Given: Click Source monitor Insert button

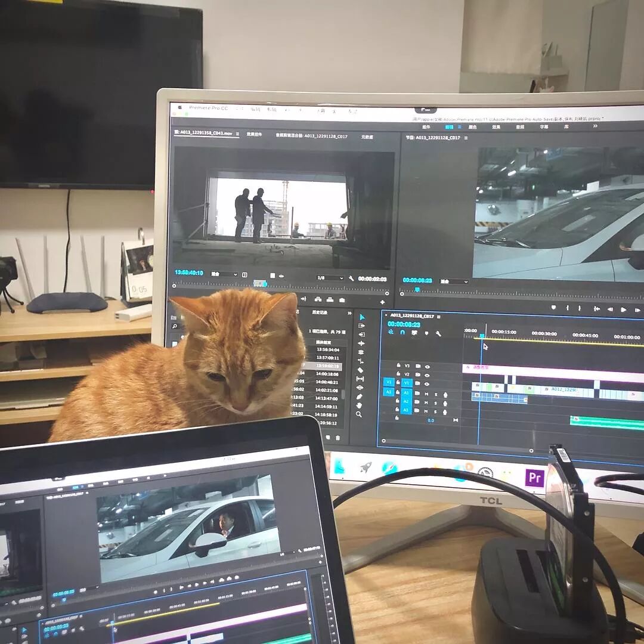Looking at the screenshot, I should click(x=317, y=299).
